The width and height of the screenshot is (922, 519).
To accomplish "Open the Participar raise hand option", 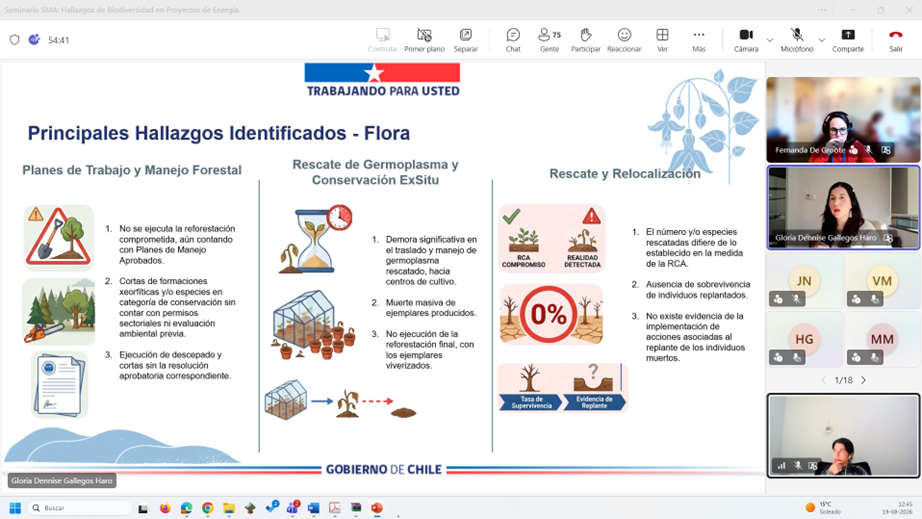I will point(586,40).
